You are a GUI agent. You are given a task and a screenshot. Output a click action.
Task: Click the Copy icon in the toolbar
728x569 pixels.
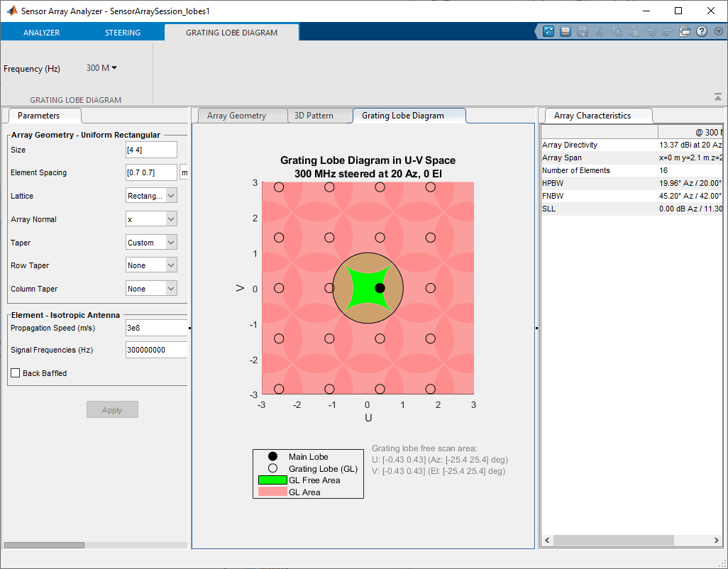pyautogui.click(x=617, y=31)
